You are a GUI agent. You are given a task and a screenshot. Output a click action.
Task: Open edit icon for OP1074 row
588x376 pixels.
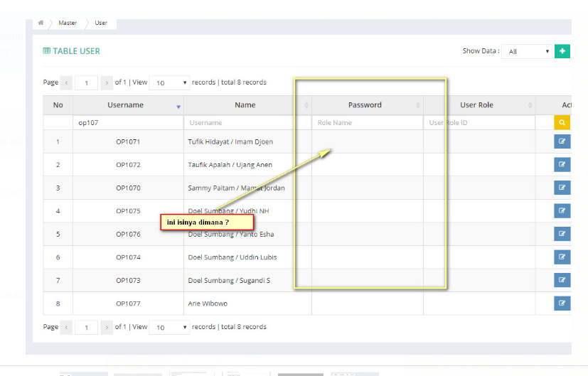coord(562,257)
